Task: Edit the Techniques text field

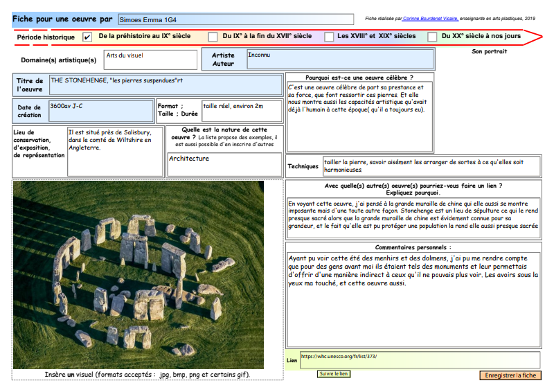Action: 431,166
